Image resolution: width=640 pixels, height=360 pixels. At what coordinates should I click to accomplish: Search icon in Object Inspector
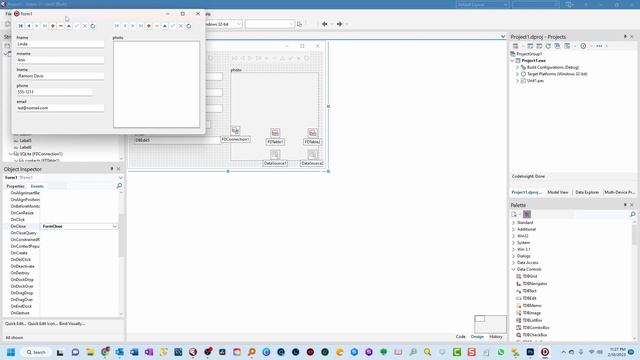119,186
